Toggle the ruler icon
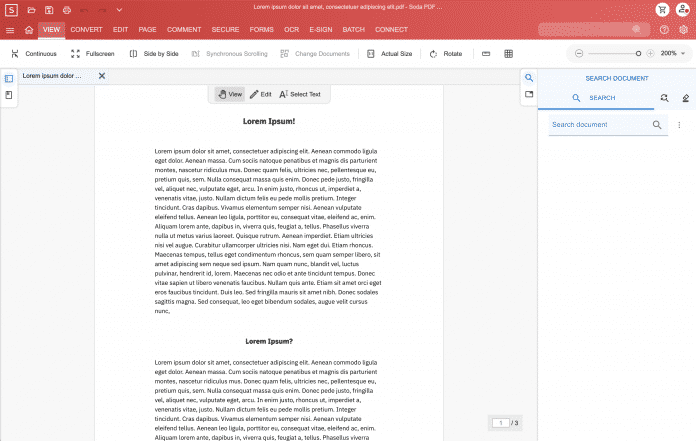The width and height of the screenshot is (696, 441). [486, 54]
